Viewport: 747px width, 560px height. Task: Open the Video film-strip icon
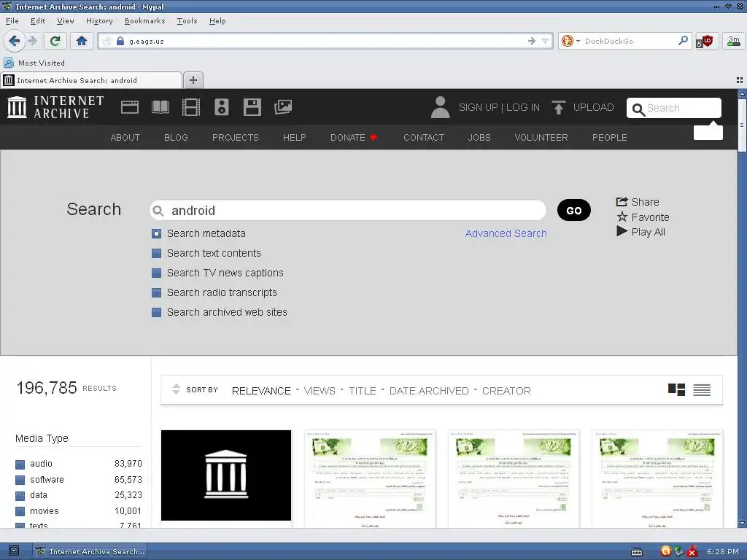point(191,107)
